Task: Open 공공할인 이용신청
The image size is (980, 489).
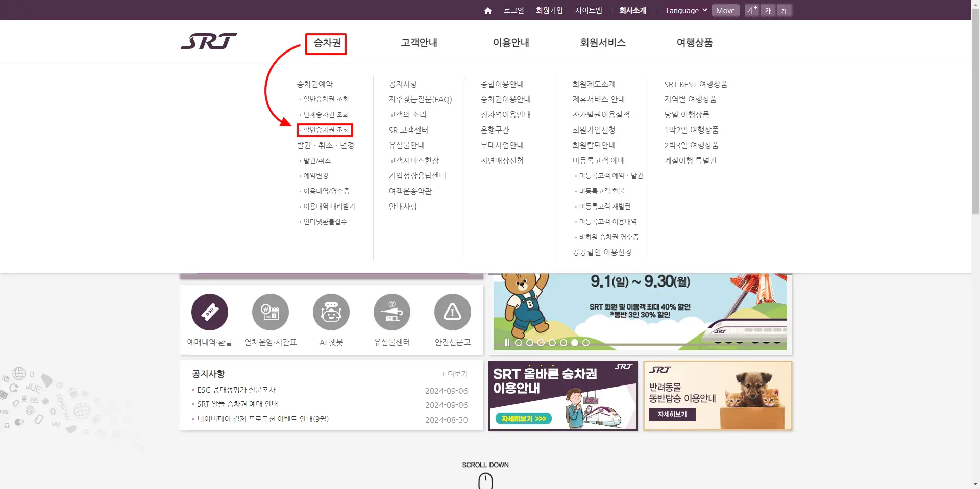Action: click(x=602, y=252)
